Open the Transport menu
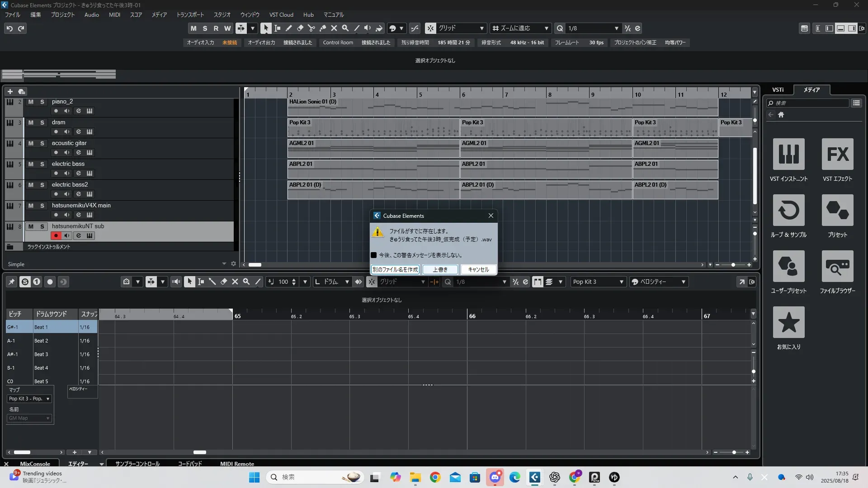Image resolution: width=868 pixels, height=488 pixels. point(190,15)
